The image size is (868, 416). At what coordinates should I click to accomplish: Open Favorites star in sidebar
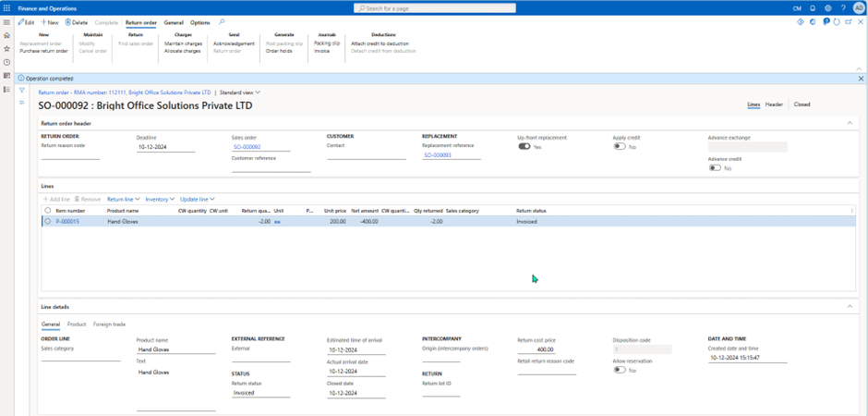click(6, 49)
